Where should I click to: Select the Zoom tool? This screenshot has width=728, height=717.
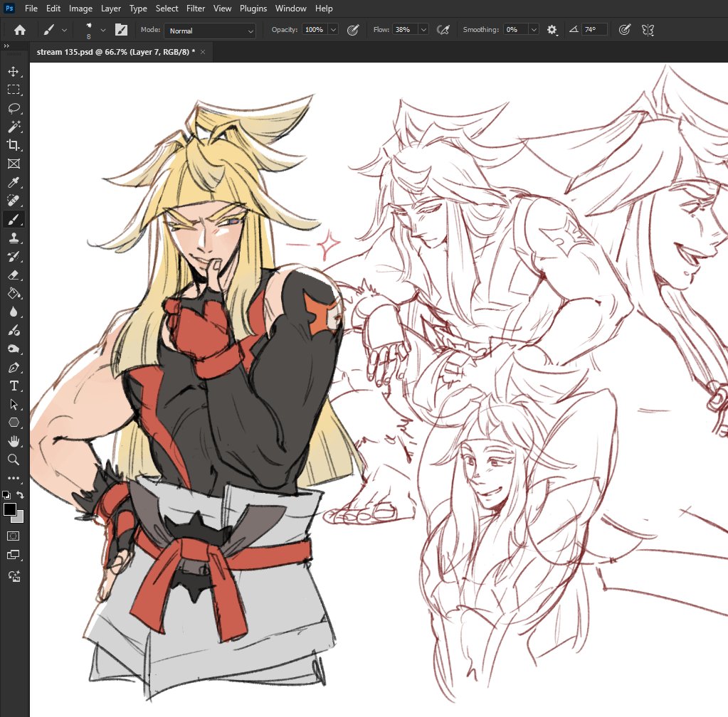pos(14,460)
